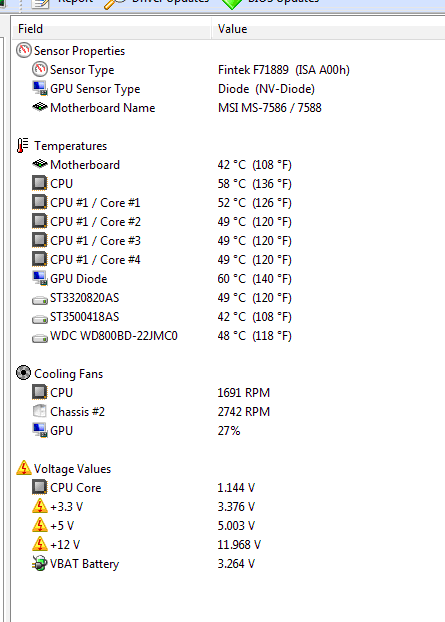Viewport: 445px width, 622px height.
Task: Select the Chassis #2 row label
Action: click(x=77, y=412)
